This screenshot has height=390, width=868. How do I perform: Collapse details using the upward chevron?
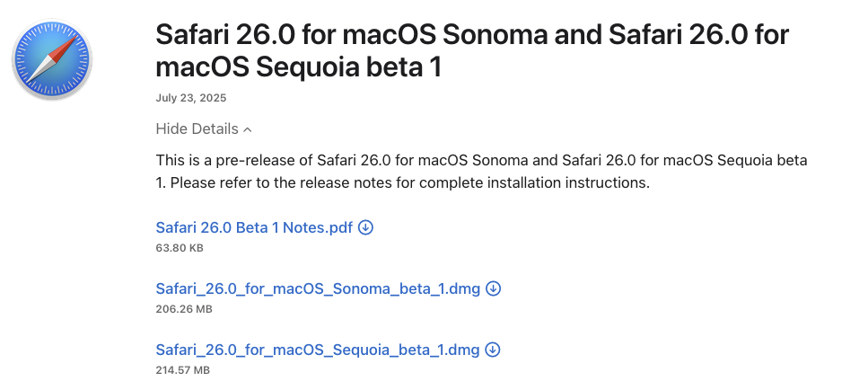[248, 129]
